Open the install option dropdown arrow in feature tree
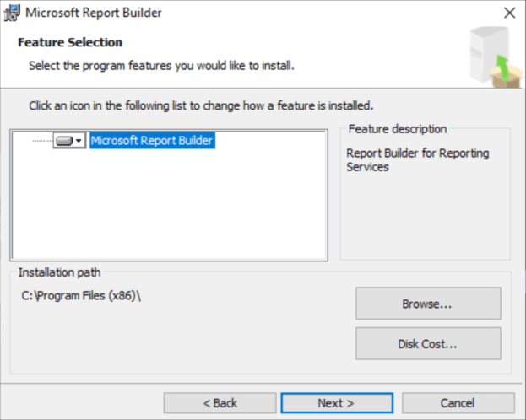This screenshot has width=526, height=420. click(x=79, y=142)
